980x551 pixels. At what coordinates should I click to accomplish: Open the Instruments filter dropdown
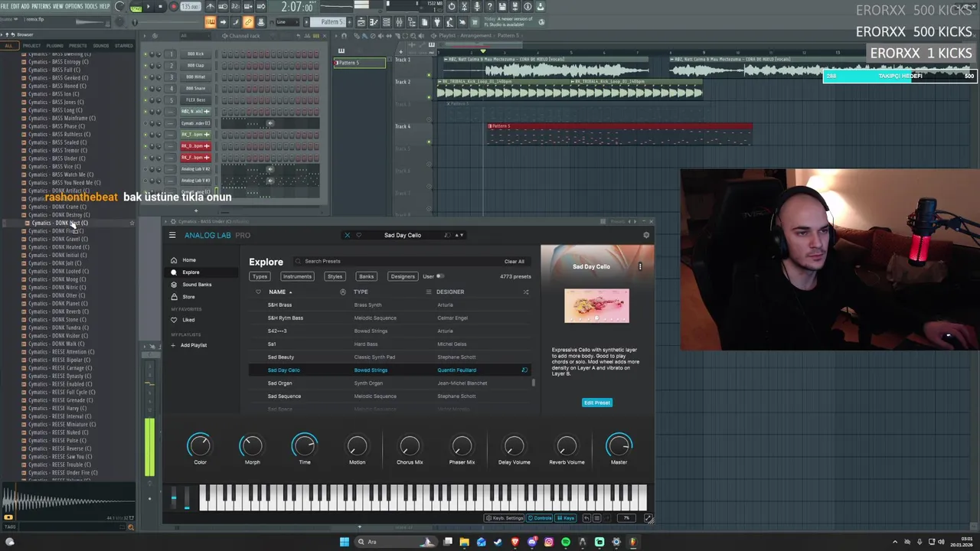pos(297,276)
